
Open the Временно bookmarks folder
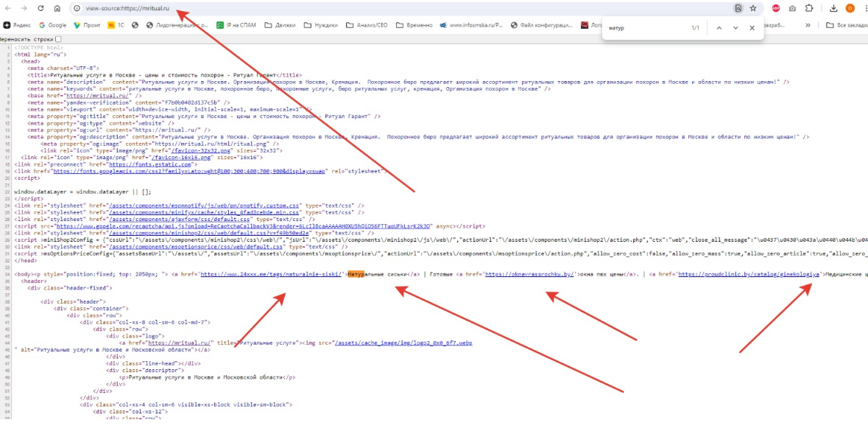[x=414, y=25]
